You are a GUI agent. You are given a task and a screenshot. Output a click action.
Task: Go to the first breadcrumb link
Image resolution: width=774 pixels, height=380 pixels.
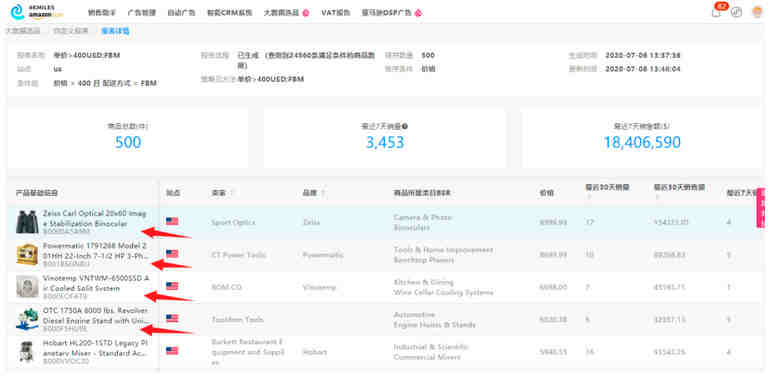[x=23, y=31]
